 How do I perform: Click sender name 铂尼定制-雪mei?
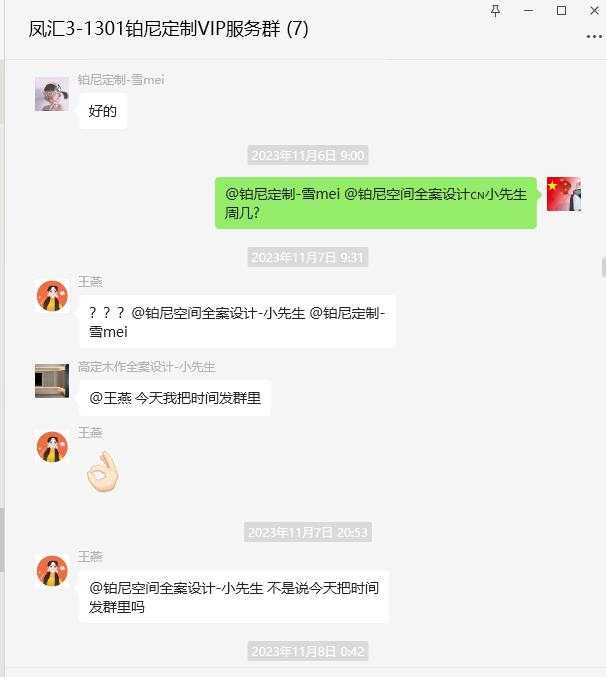[x=121, y=80]
